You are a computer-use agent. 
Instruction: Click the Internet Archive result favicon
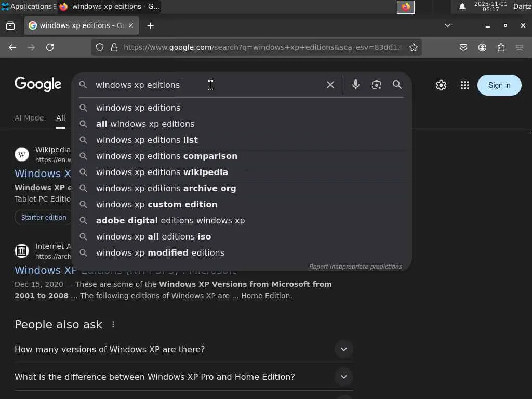(x=22, y=251)
